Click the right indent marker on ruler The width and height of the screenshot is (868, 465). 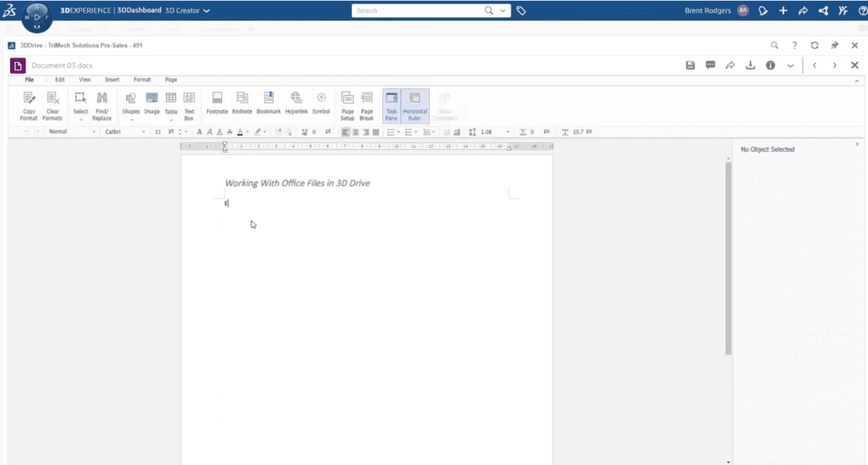(509, 147)
